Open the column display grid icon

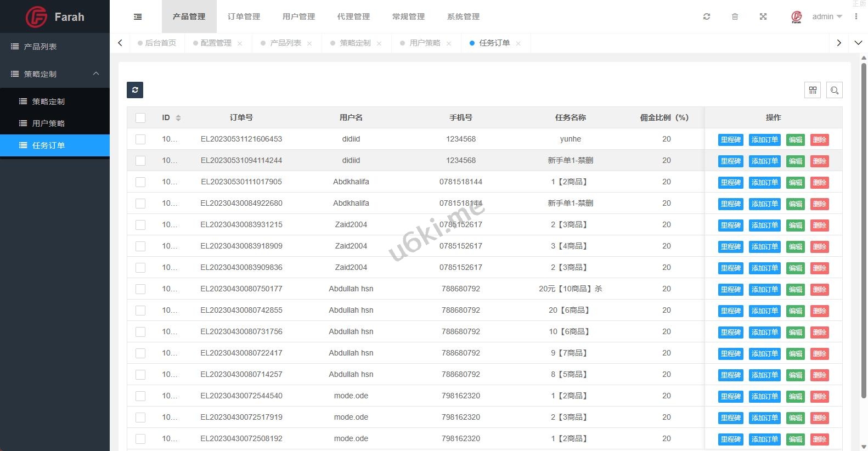click(x=813, y=90)
